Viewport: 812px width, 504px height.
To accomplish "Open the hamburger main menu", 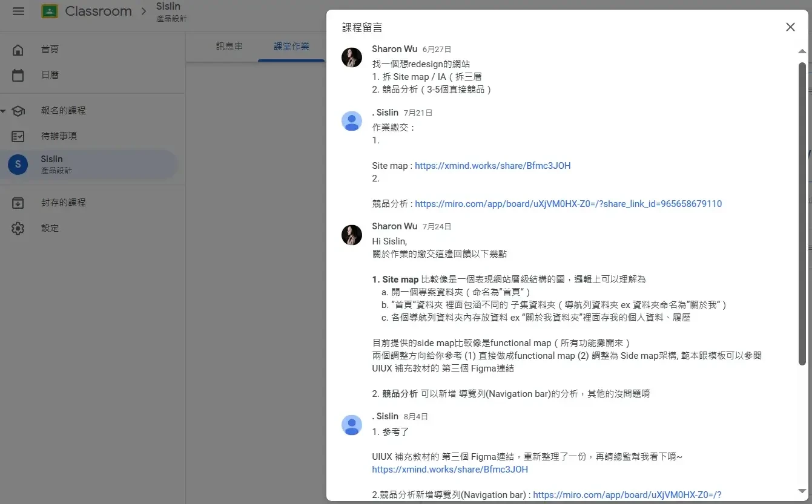I will coord(18,11).
